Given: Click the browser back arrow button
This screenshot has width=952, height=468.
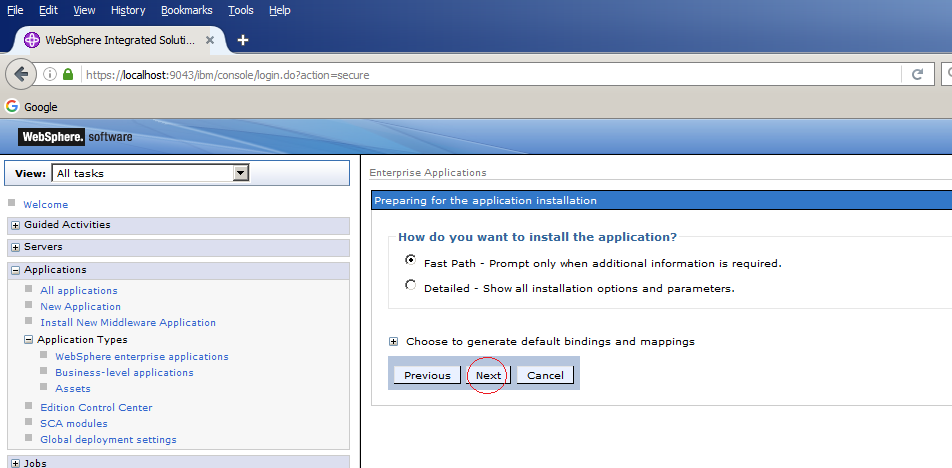Looking at the screenshot, I should [x=21, y=75].
